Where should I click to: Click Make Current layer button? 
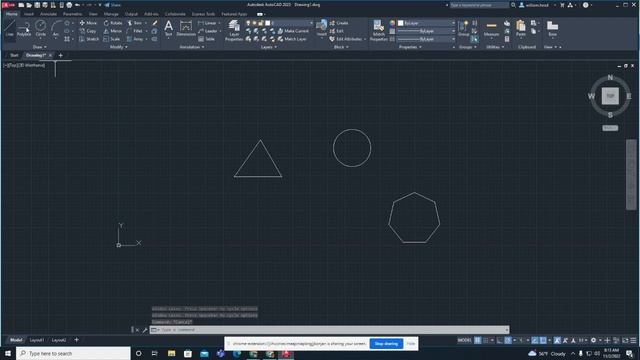click(x=293, y=31)
